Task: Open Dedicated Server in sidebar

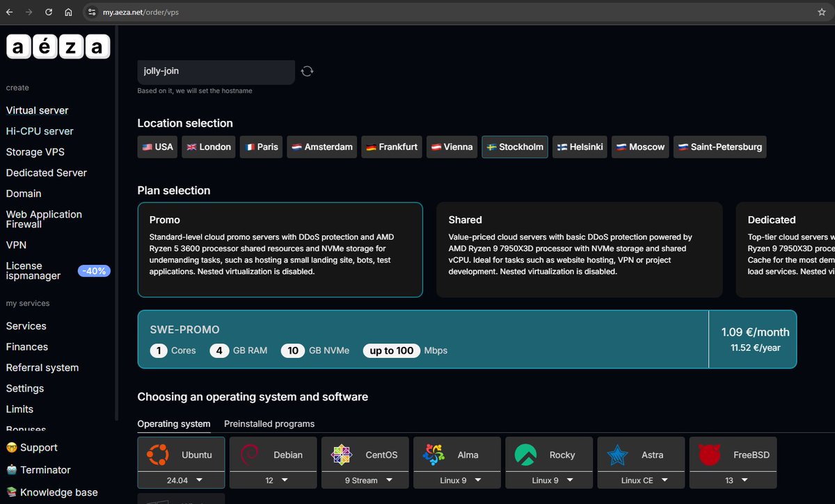Action: (x=47, y=173)
